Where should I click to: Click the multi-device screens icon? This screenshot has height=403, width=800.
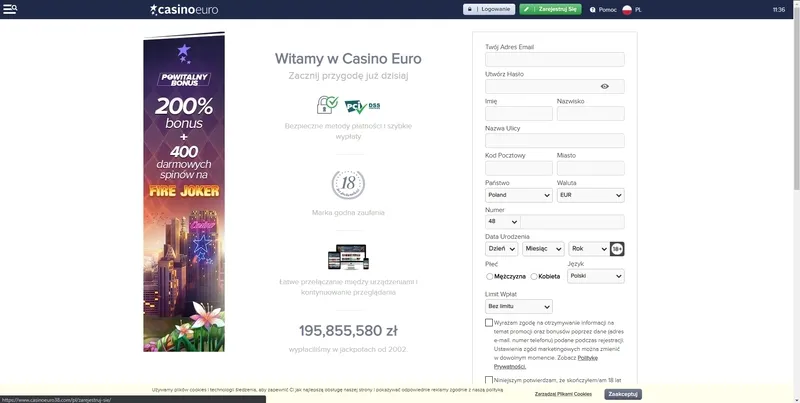[348, 257]
